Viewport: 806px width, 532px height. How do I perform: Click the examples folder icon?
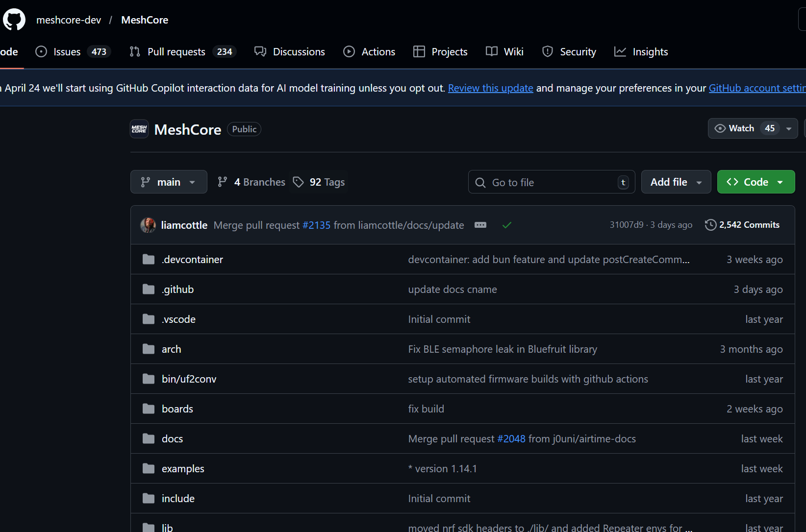click(x=149, y=468)
